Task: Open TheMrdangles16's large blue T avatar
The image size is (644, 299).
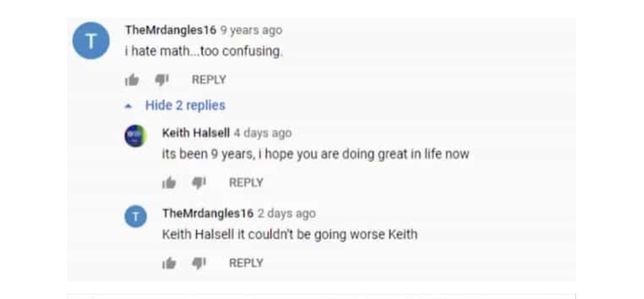Action: [91, 41]
